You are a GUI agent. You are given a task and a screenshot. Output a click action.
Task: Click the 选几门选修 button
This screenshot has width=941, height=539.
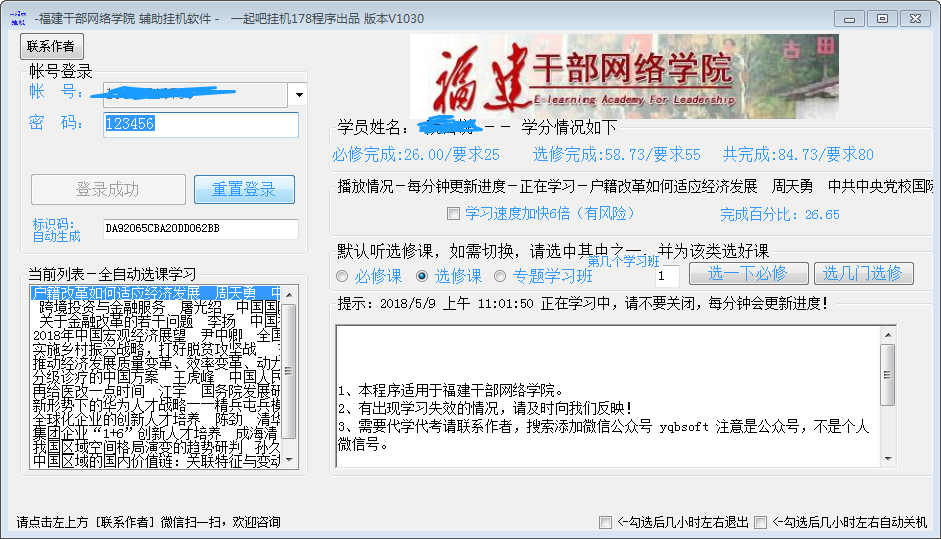[x=864, y=274]
